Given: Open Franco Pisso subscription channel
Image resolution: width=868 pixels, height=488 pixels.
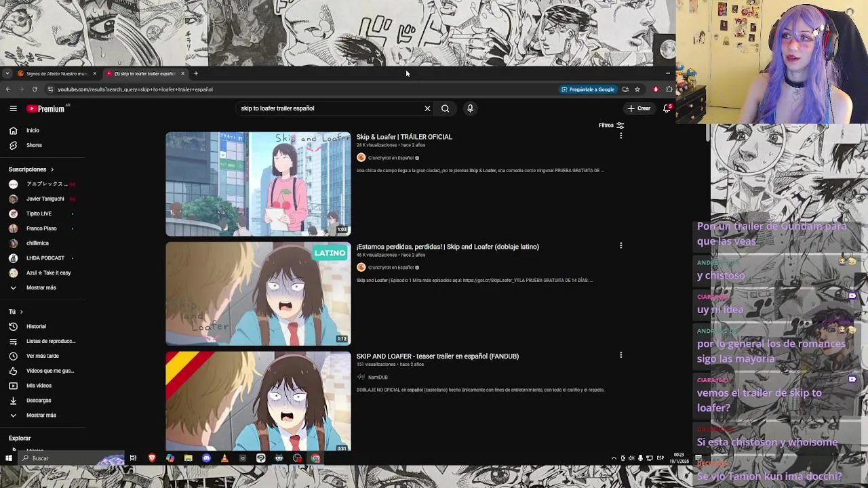Looking at the screenshot, I should [42, 228].
